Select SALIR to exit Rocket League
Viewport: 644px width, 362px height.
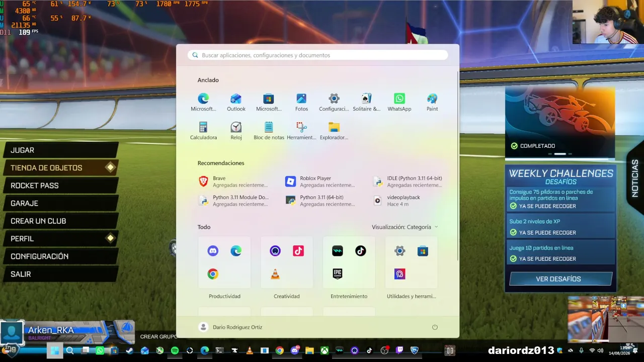click(x=60, y=274)
